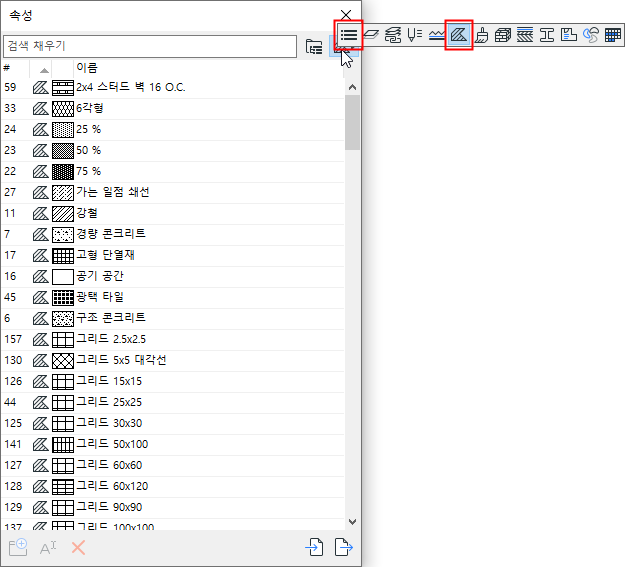Select the '그리드 5x5 대각선' fill
The image size is (625, 567).
[x=173, y=360]
